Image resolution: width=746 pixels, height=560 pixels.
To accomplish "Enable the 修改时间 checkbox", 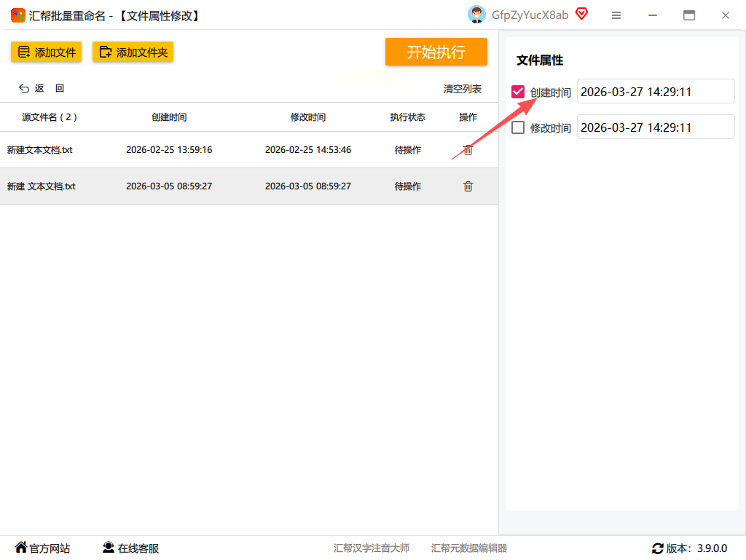I will [x=518, y=127].
